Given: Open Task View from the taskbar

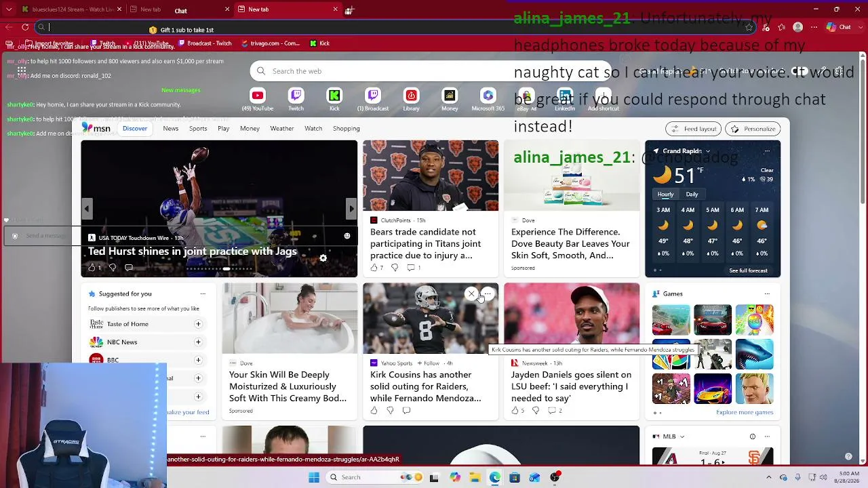Looking at the screenshot, I should point(434,477).
